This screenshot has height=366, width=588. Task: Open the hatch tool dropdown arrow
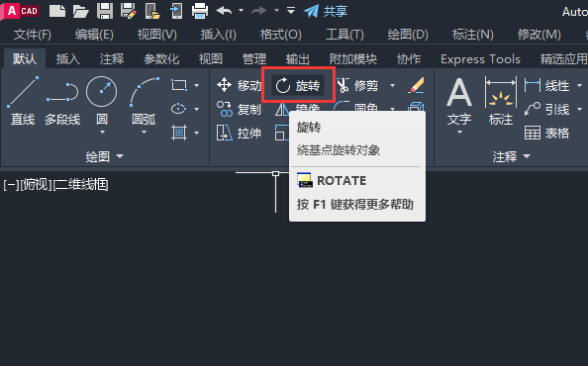click(x=197, y=133)
